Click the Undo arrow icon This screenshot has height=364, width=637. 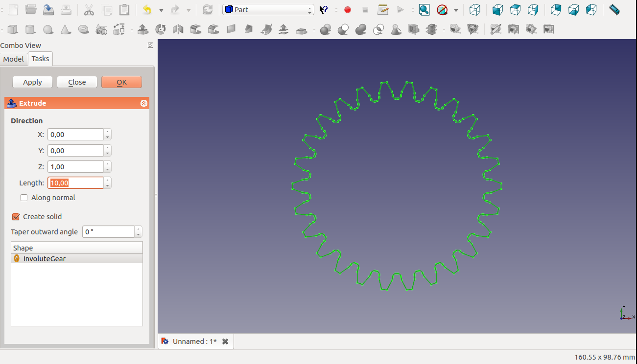click(x=147, y=10)
